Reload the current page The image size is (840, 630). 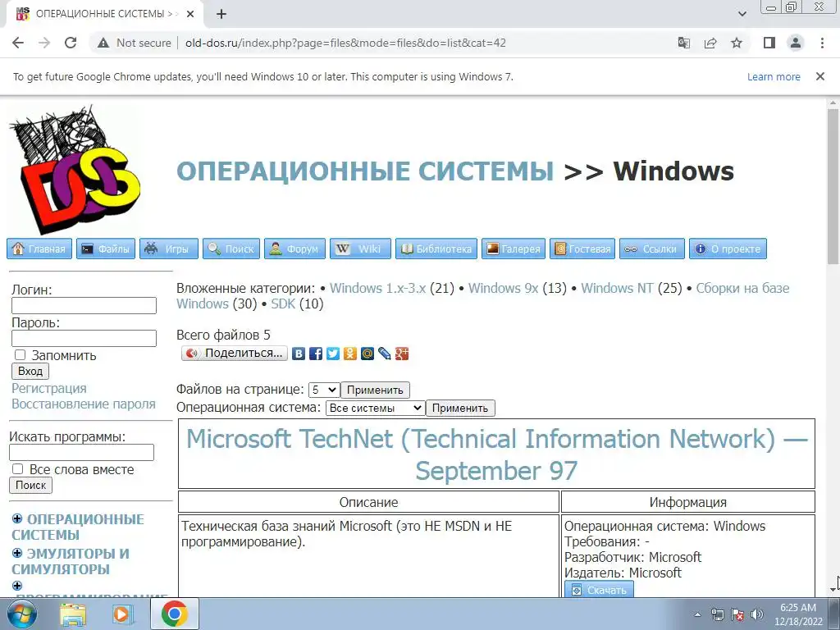(71, 43)
